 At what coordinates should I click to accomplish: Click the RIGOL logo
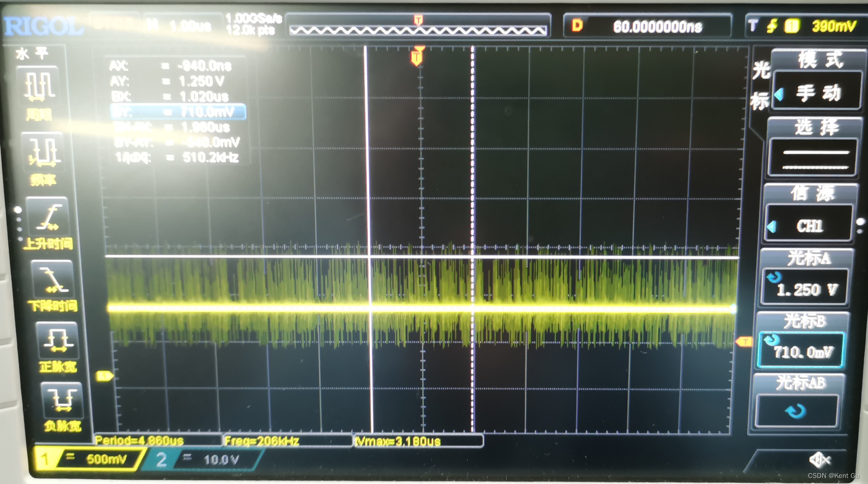[x=44, y=26]
